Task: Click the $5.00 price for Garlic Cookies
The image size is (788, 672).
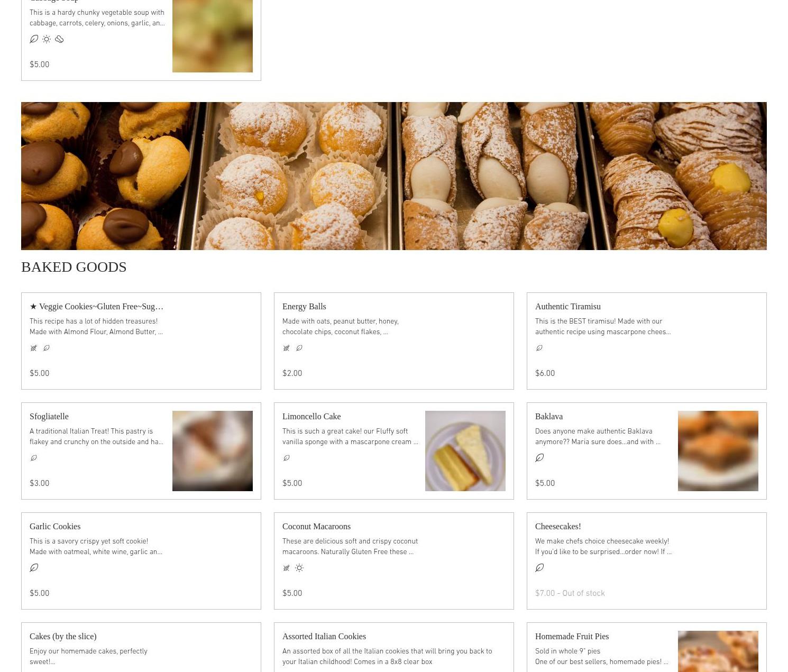Action: 40,593
